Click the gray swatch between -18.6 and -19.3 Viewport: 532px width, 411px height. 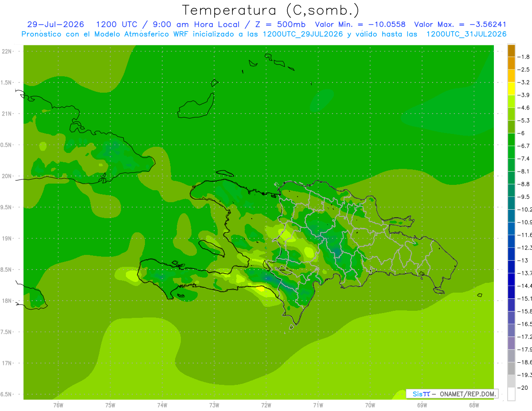[x=511, y=368]
